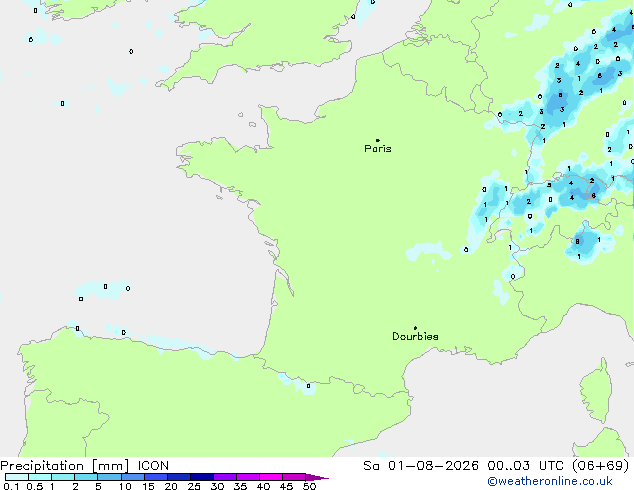Pick the legend swatch between 10 and 15
Screen dimensions: 634x490
coord(133,477)
